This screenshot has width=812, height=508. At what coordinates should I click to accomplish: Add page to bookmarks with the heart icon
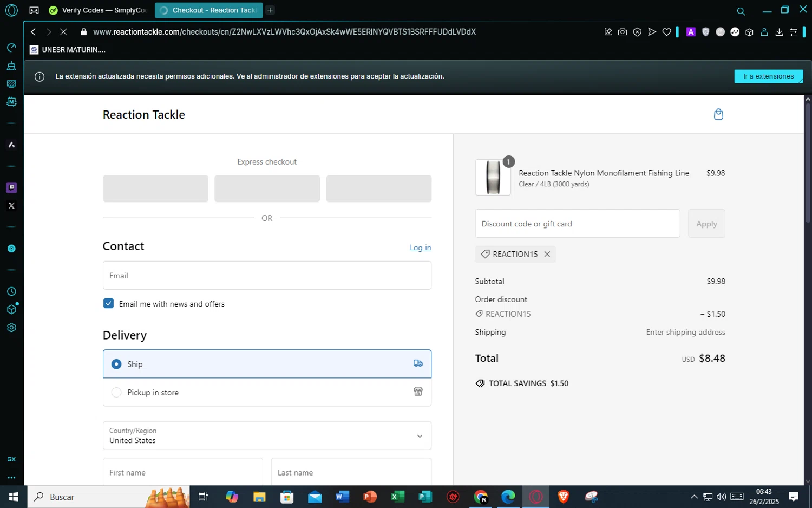point(666,32)
